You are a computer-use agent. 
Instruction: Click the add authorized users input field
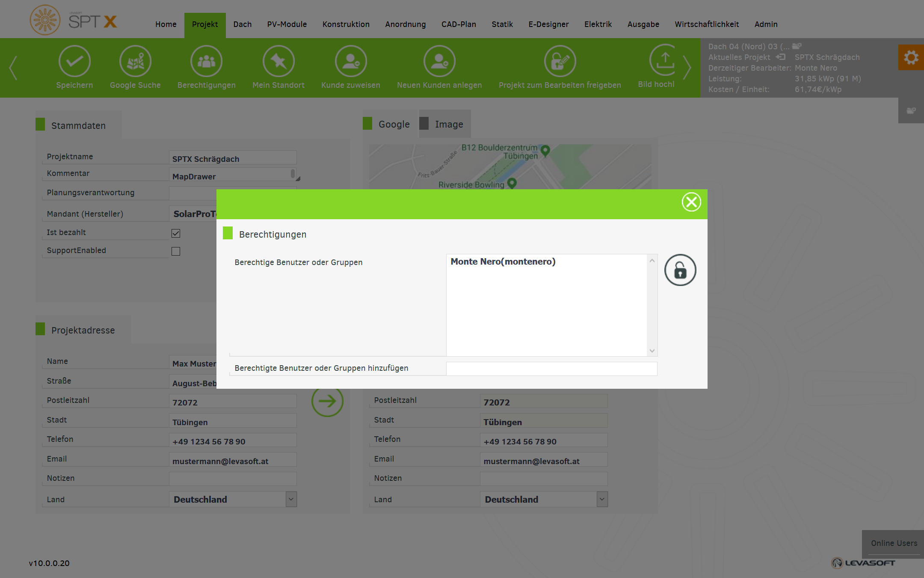pos(551,369)
